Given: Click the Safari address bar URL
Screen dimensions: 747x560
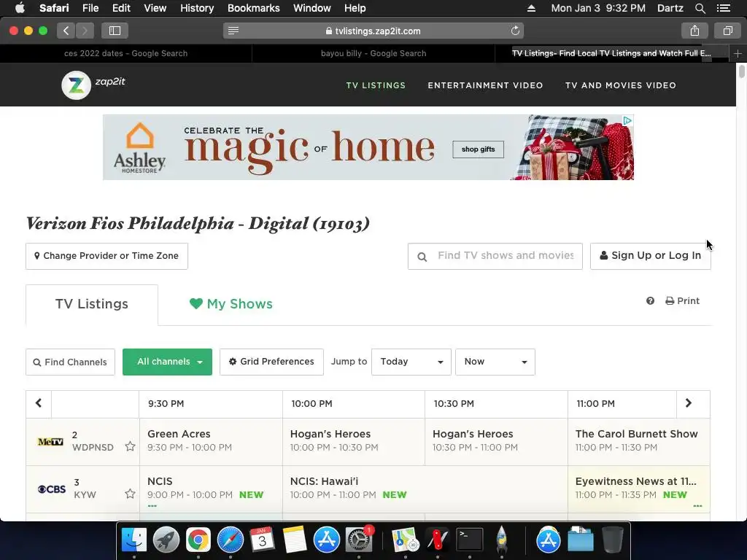Looking at the screenshot, I should point(373,31).
